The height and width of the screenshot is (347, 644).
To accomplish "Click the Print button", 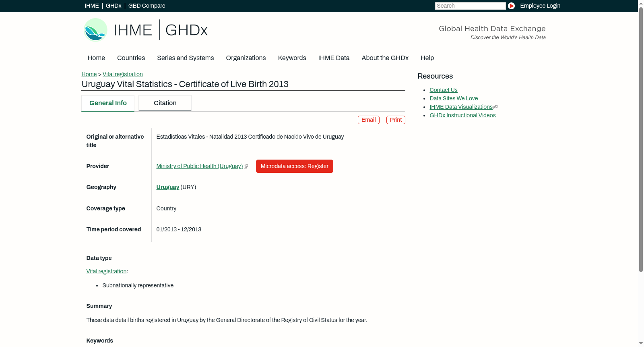I will [396, 120].
